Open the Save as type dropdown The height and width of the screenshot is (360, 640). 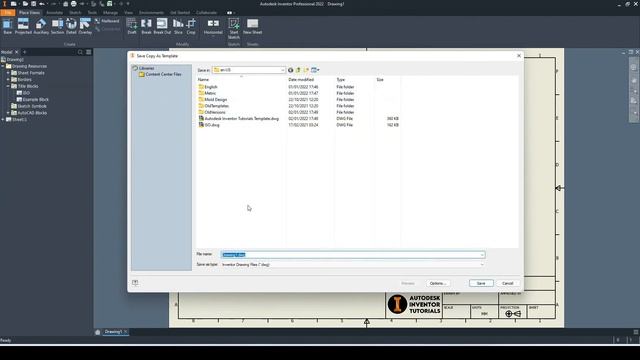pyautogui.click(x=353, y=264)
